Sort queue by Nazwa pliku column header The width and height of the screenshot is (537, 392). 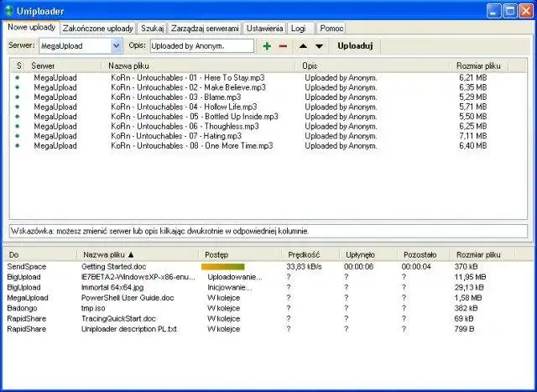coord(138,254)
